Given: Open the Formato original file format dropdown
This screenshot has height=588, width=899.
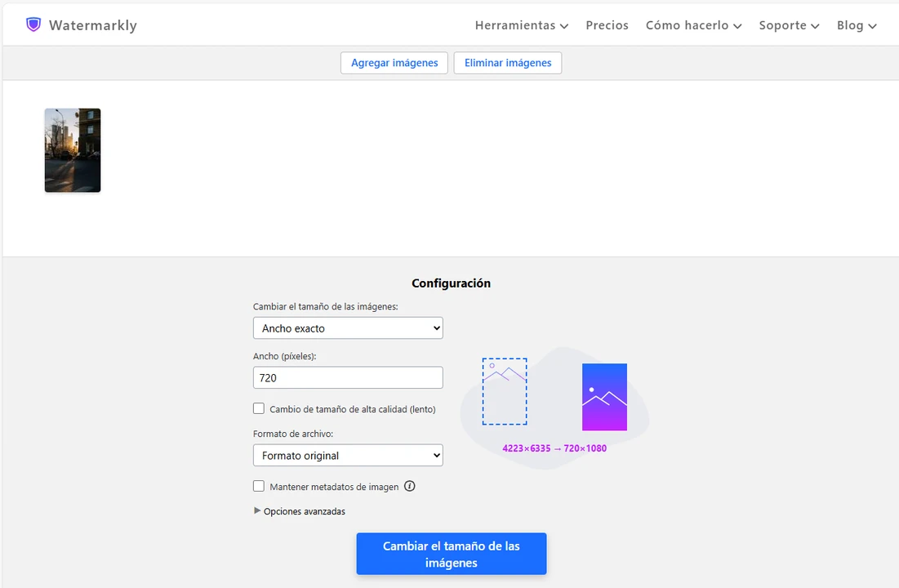Looking at the screenshot, I should point(348,456).
